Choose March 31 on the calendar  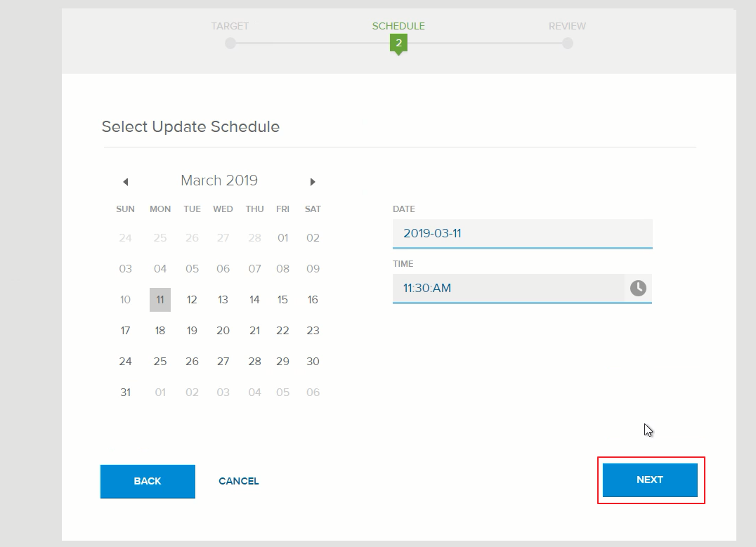click(x=125, y=393)
